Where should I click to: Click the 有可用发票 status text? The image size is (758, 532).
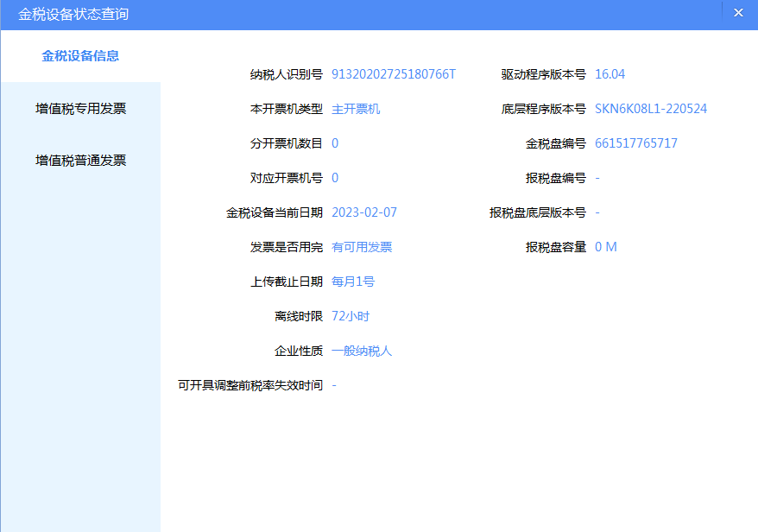[x=362, y=247]
